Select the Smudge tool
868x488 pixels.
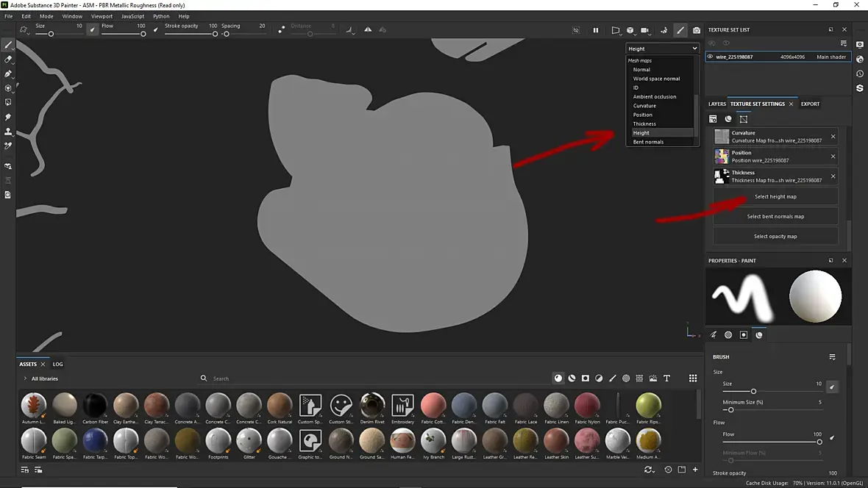(x=8, y=117)
